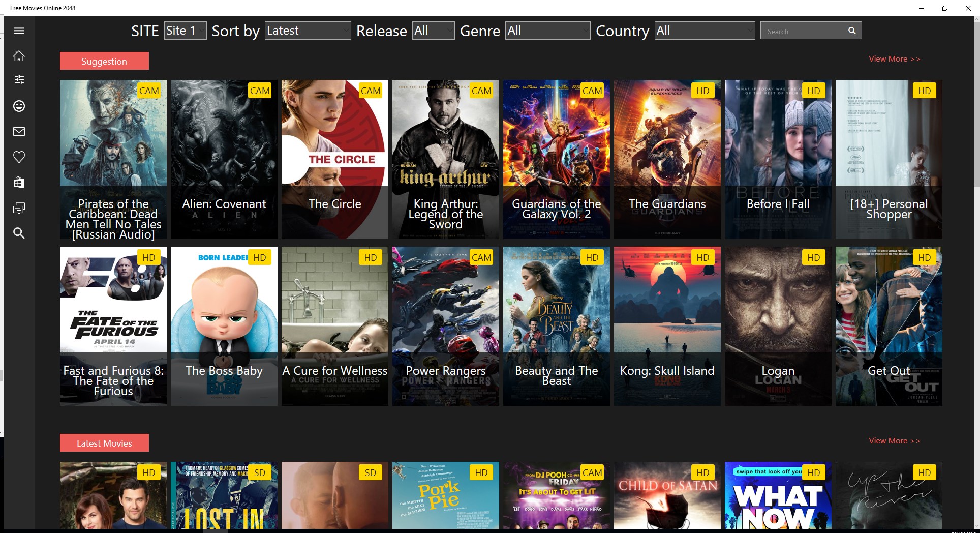The width and height of the screenshot is (980, 533).
Task: Open King Arthur: Legend of the Sword
Action: 446,159
